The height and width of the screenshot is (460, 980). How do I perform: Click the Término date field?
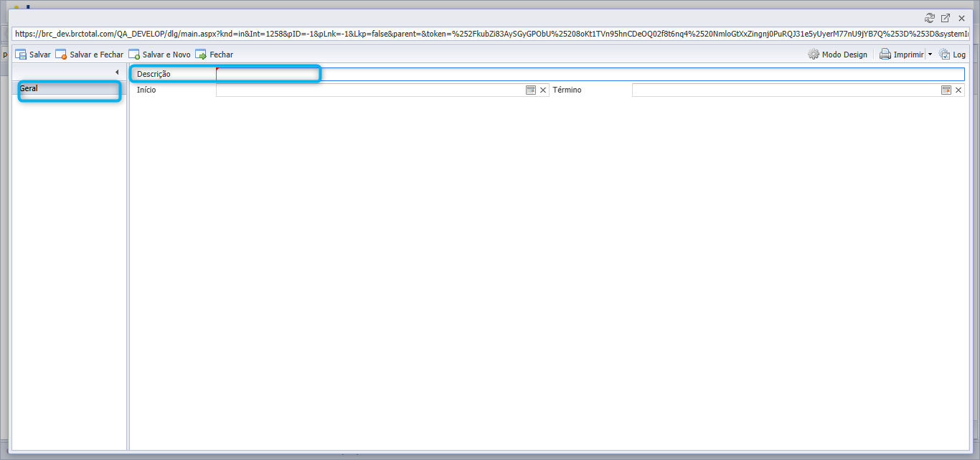(x=786, y=90)
